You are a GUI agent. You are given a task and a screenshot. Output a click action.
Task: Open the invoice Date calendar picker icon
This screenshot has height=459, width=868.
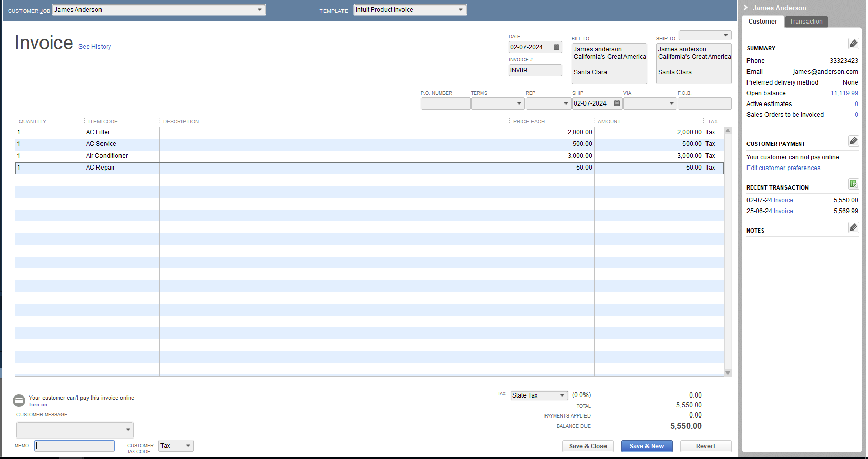[556, 47]
